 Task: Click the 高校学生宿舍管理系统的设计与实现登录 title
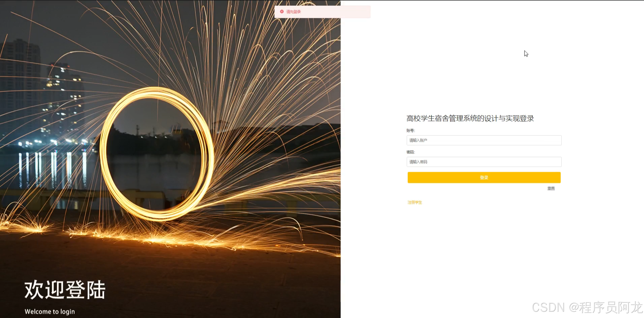coord(470,118)
